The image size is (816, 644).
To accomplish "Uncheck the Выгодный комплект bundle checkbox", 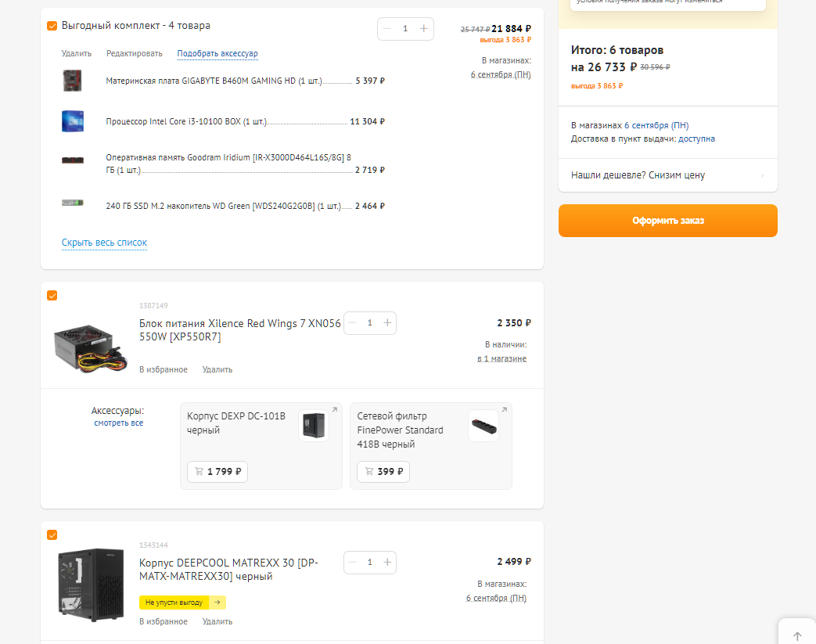I will [52, 26].
